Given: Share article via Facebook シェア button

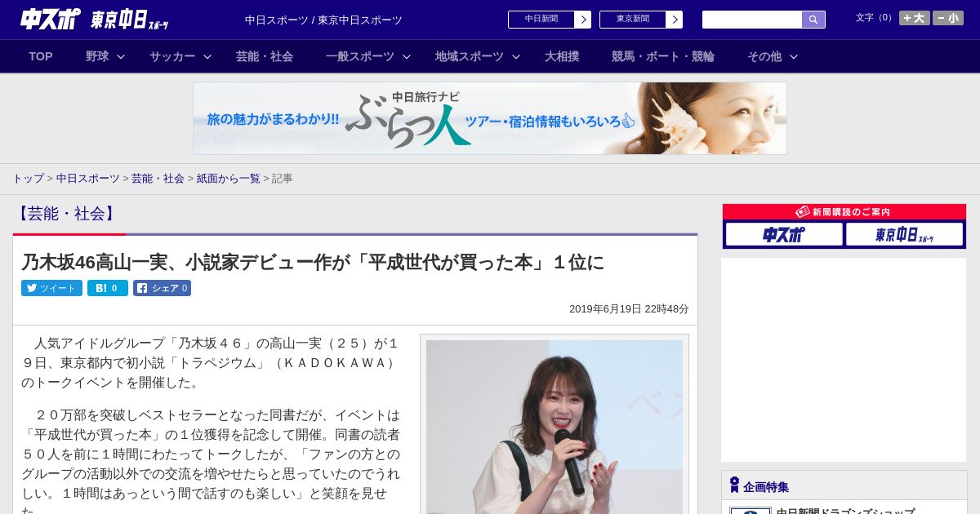Looking at the screenshot, I should [162, 288].
